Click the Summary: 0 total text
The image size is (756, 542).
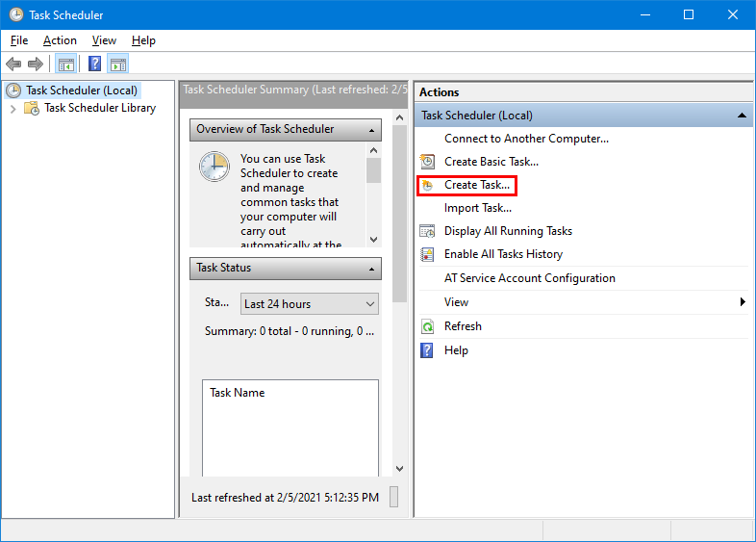(290, 331)
